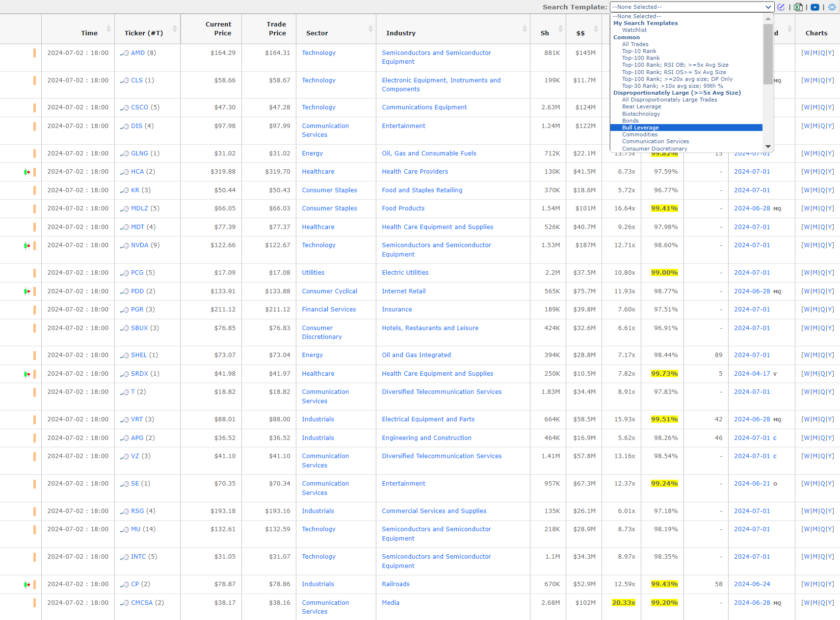Open date 2024-06-21 link for SE
This screenshot has height=620, width=840.
(752, 484)
